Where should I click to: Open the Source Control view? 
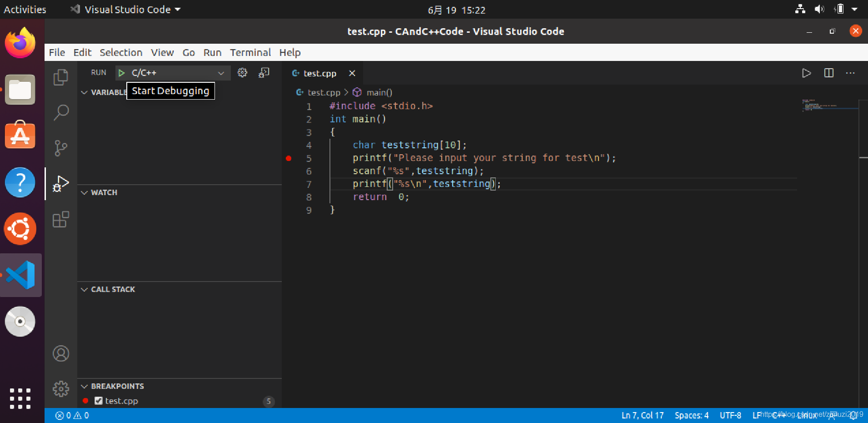tap(60, 148)
